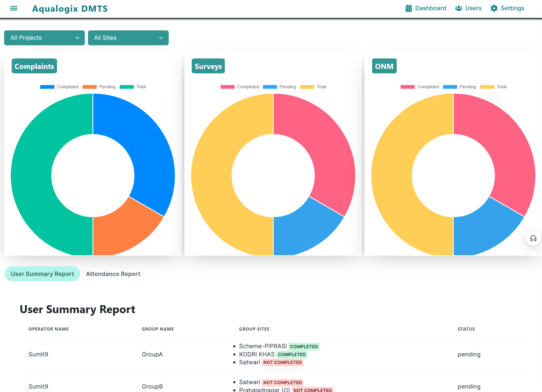Click yellow Total swatch in Surveys legend
Image resolution: width=542 pixels, height=392 pixels.
click(307, 87)
